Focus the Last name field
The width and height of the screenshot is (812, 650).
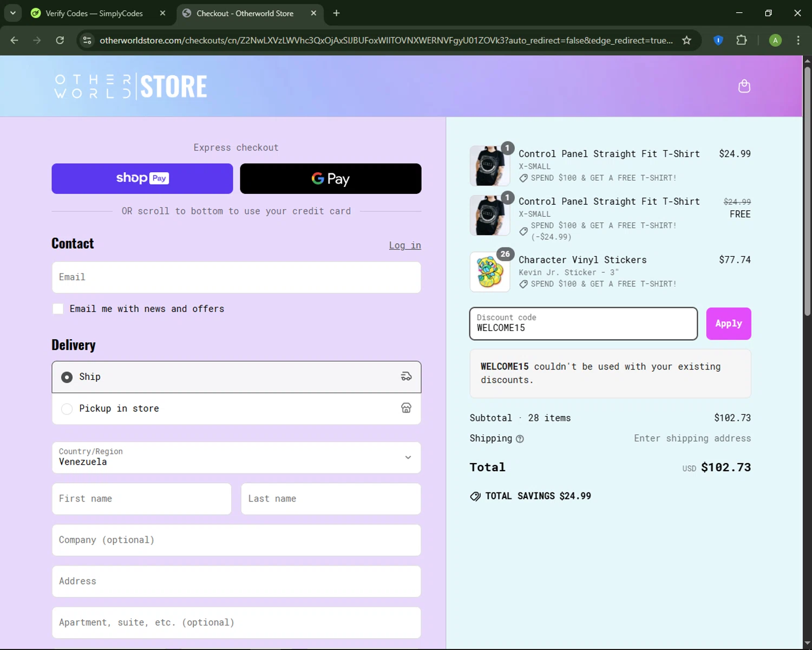[331, 499]
